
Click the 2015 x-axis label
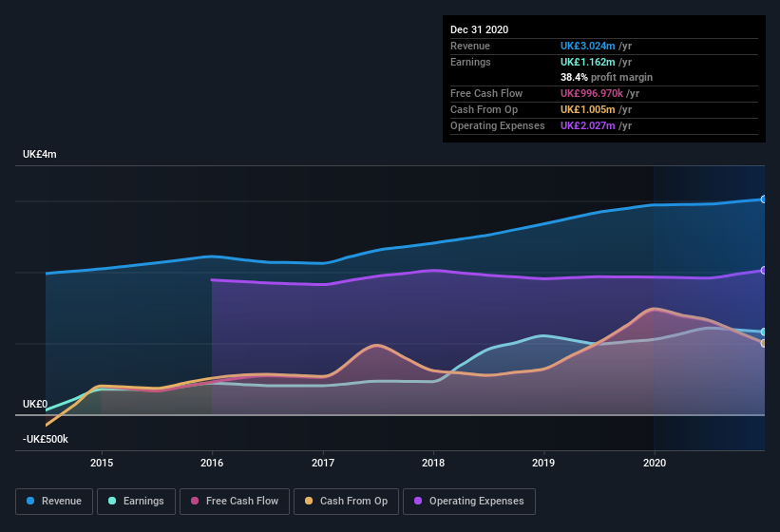(x=102, y=463)
